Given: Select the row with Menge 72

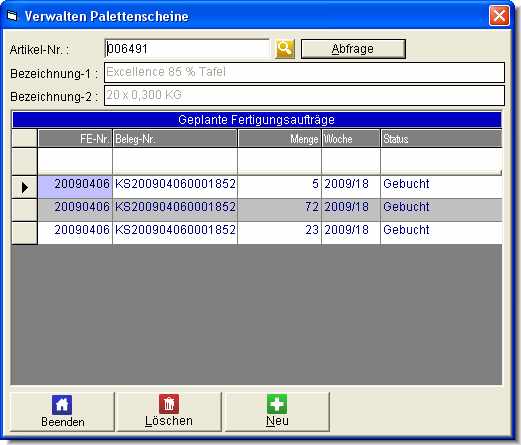Looking at the screenshot, I should 270,210.
